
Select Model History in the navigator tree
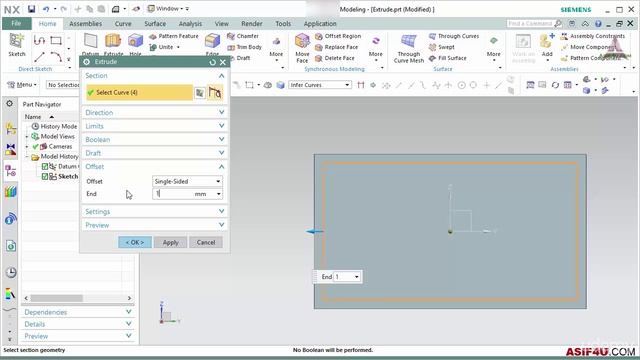tap(59, 156)
